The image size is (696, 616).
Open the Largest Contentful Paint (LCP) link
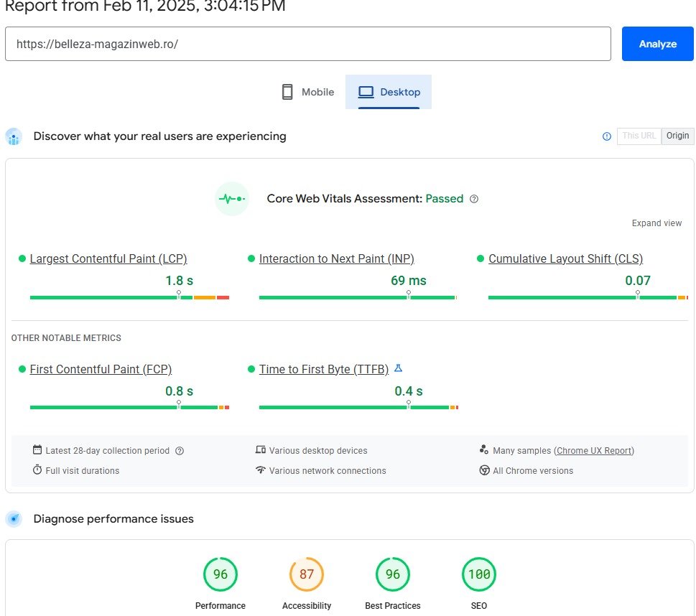tap(108, 258)
